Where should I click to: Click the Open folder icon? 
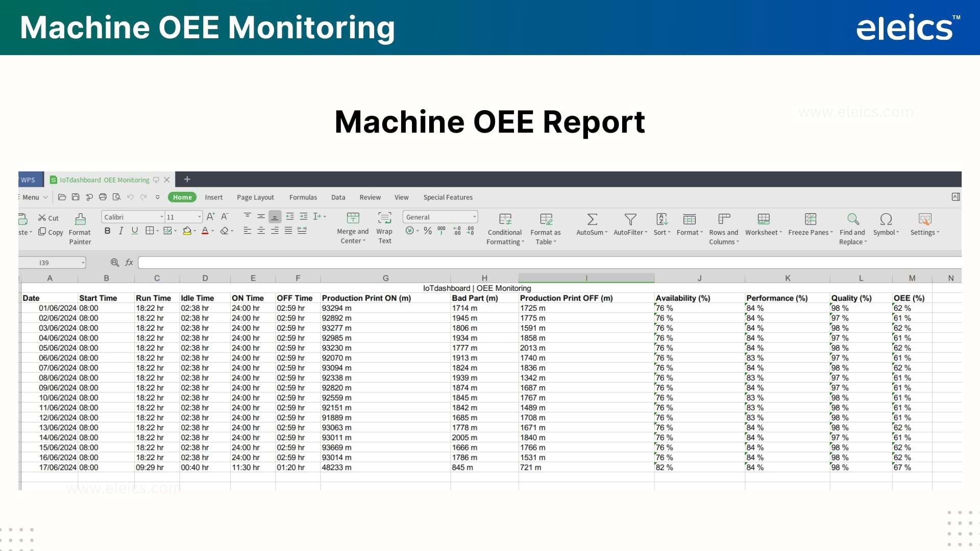click(x=62, y=197)
